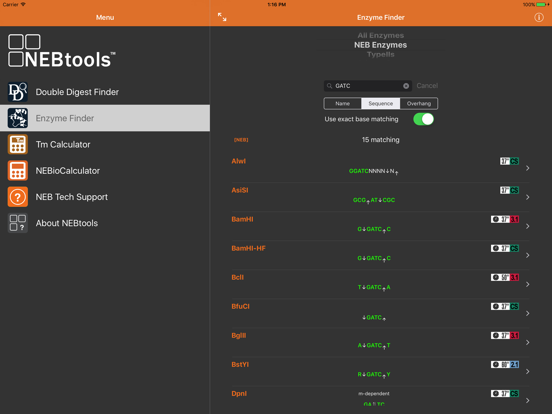Tap the BamHI 3.1 buffer badge
The width and height of the screenshot is (552, 414).
[x=505, y=219]
